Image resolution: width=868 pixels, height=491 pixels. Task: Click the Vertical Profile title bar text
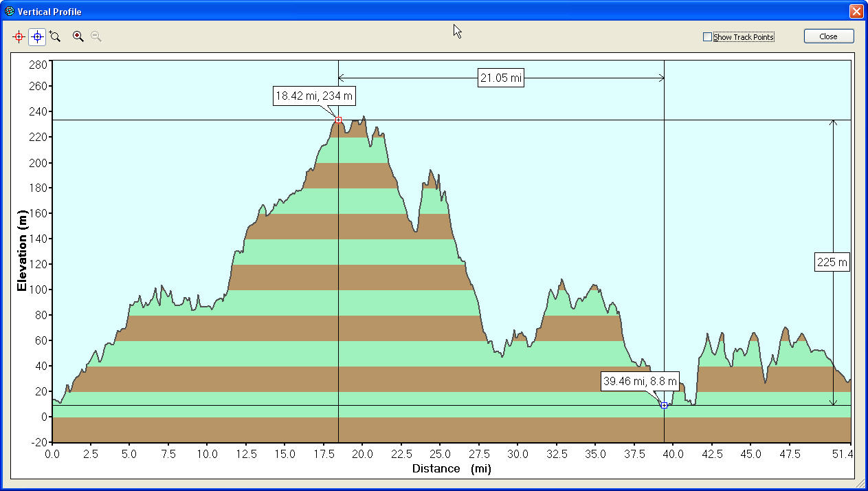49,12
